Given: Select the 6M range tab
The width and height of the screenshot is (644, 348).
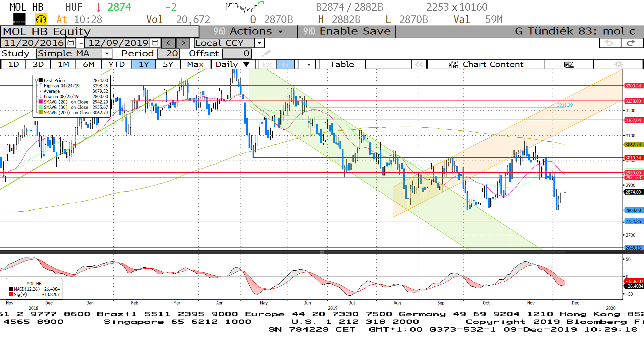Looking at the screenshot, I should point(89,64).
